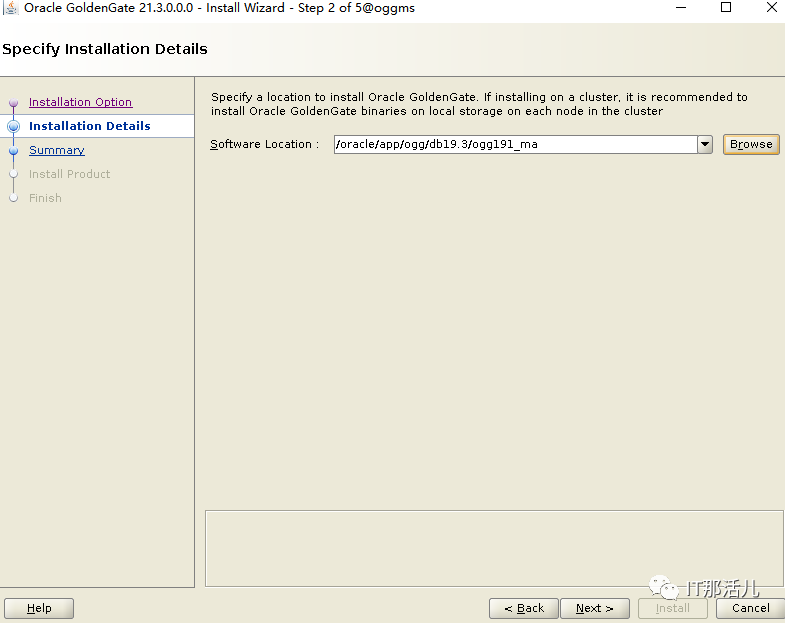Click the Installation Details step bullet
This screenshot has height=623, width=785.
(x=14, y=127)
